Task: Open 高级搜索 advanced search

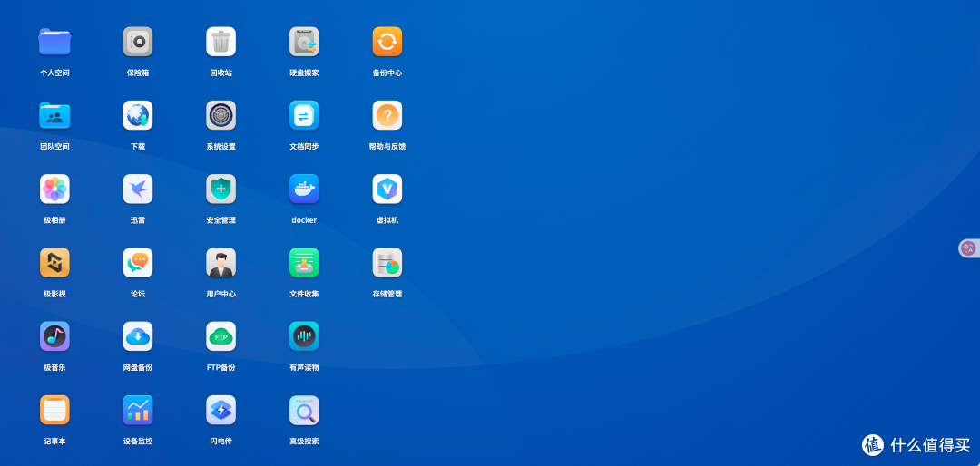Action: (304, 411)
